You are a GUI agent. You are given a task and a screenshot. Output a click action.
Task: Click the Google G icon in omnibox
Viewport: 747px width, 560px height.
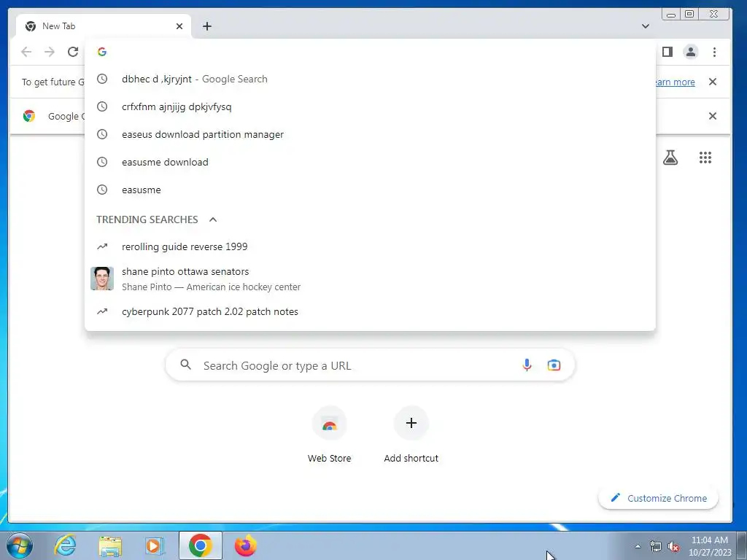tap(102, 52)
